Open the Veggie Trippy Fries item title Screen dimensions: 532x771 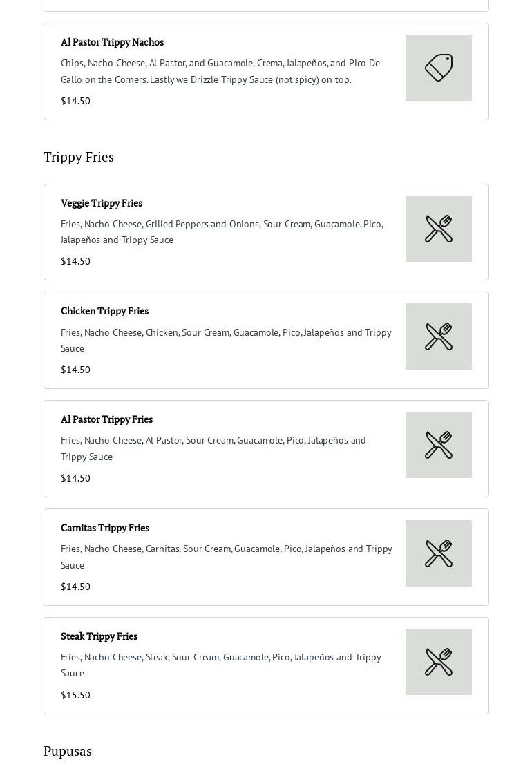click(102, 203)
